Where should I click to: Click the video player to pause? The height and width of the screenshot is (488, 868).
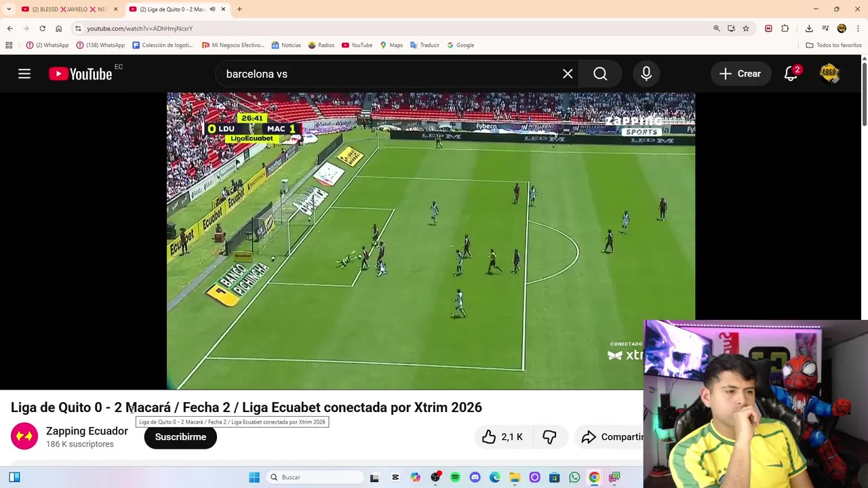(x=431, y=241)
